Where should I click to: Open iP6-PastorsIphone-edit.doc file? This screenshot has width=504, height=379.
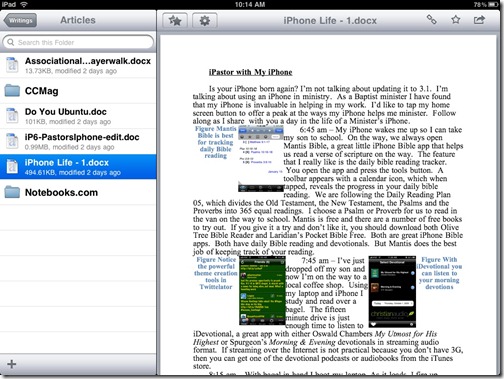click(x=78, y=141)
